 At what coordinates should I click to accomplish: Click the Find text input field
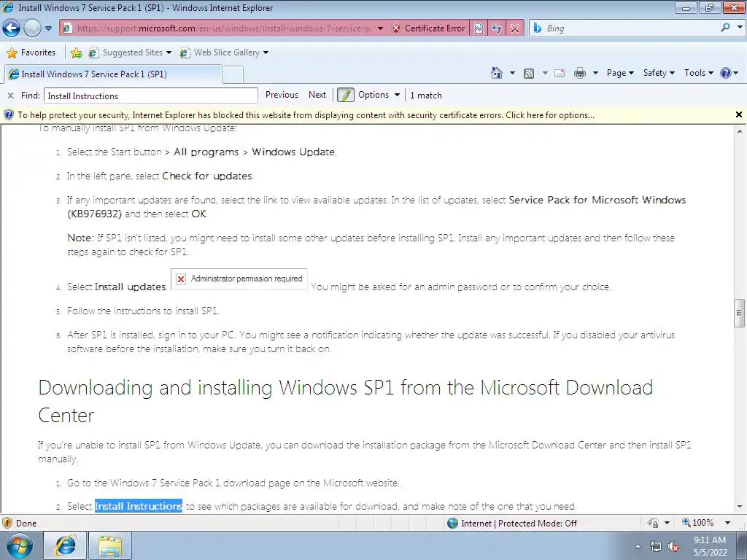[x=150, y=96]
